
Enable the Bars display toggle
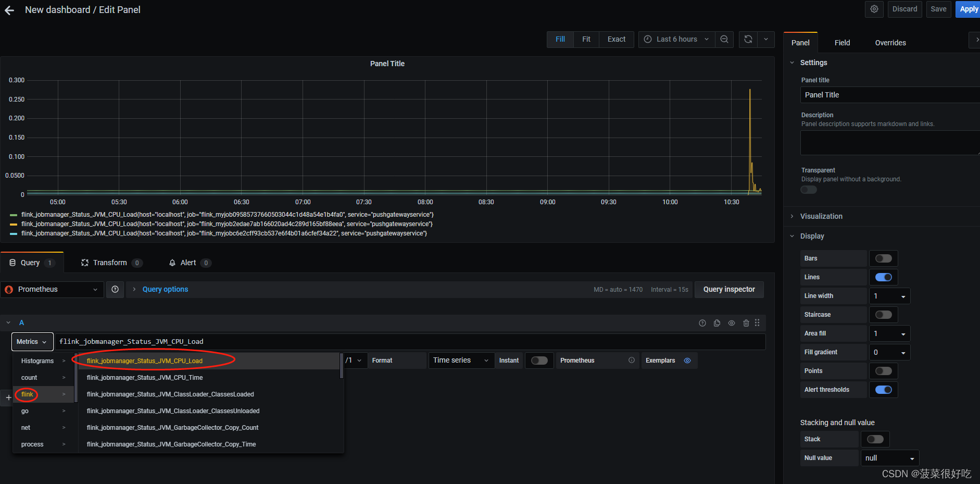pyautogui.click(x=884, y=258)
